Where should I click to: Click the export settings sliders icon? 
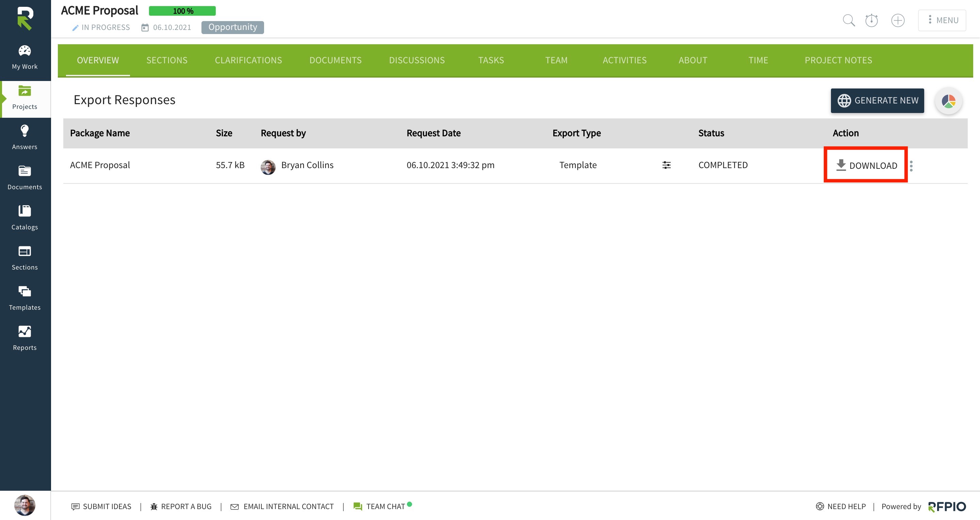[x=666, y=165]
